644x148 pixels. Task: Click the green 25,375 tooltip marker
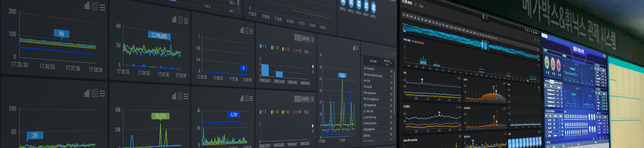pos(160,116)
